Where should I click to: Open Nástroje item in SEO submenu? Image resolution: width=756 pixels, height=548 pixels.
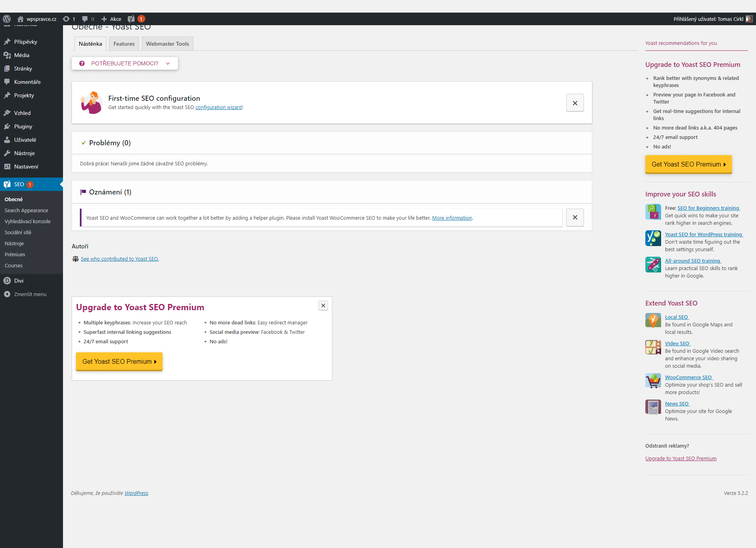point(14,244)
